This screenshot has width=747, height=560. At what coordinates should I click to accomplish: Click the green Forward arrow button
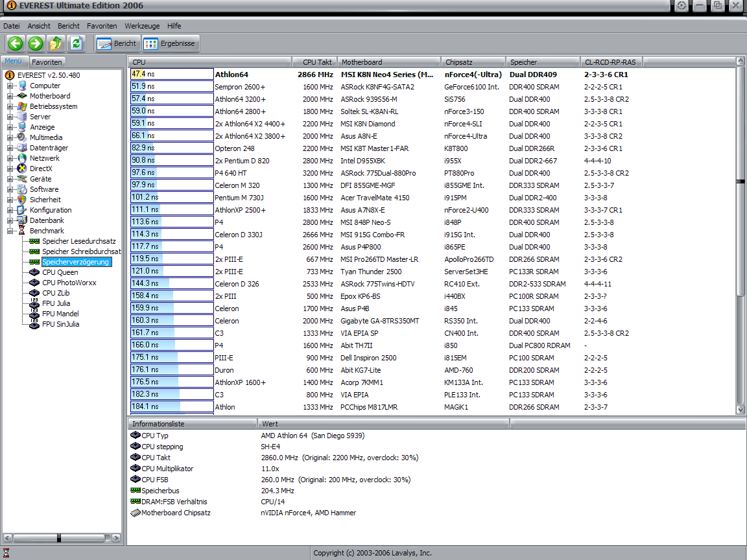(x=35, y=43)
